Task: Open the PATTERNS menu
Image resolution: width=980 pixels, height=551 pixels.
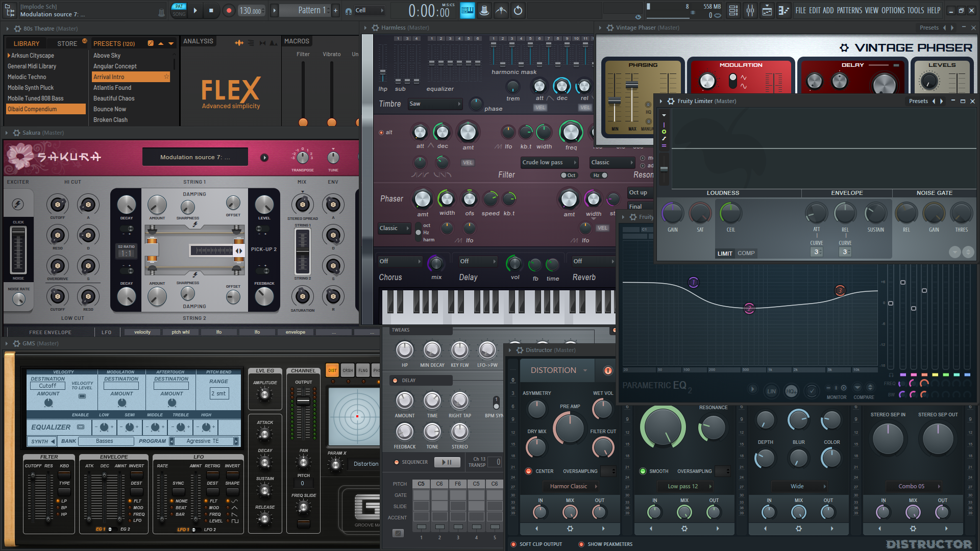Action: (849, 10)
